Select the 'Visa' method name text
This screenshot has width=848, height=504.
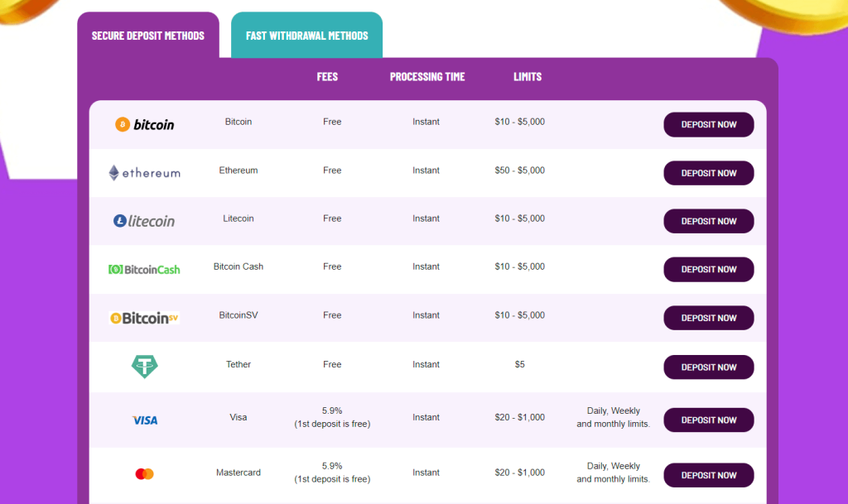238,417
